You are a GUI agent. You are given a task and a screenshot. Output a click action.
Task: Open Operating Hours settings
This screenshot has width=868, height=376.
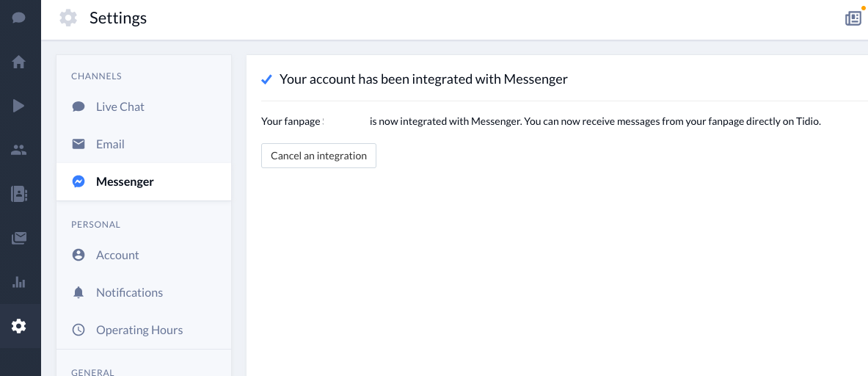144,330
